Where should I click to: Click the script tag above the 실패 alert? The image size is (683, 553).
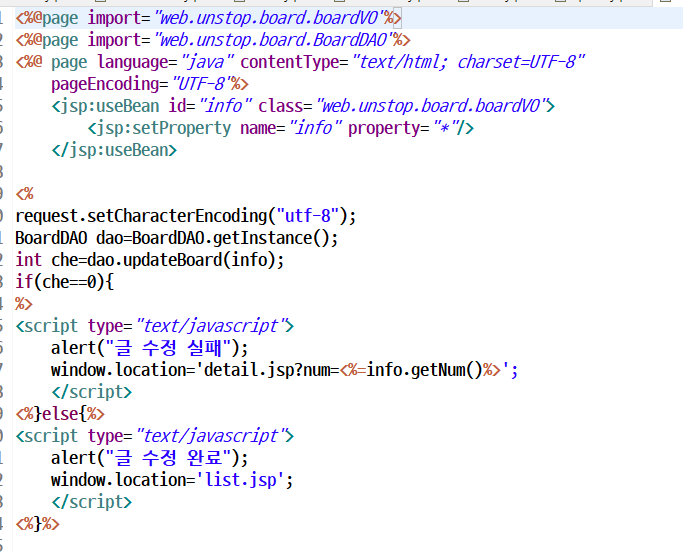[x=155, y=326]
